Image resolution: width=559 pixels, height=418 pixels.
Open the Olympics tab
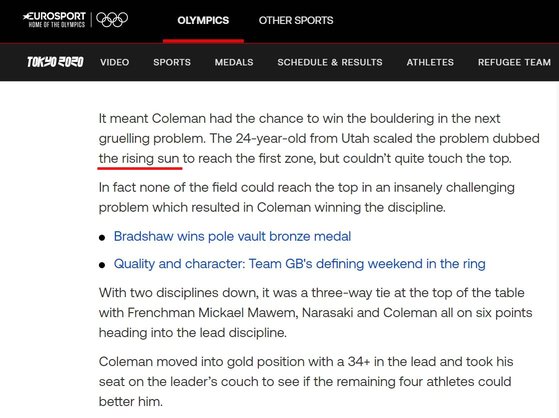(x=203, y=20)
